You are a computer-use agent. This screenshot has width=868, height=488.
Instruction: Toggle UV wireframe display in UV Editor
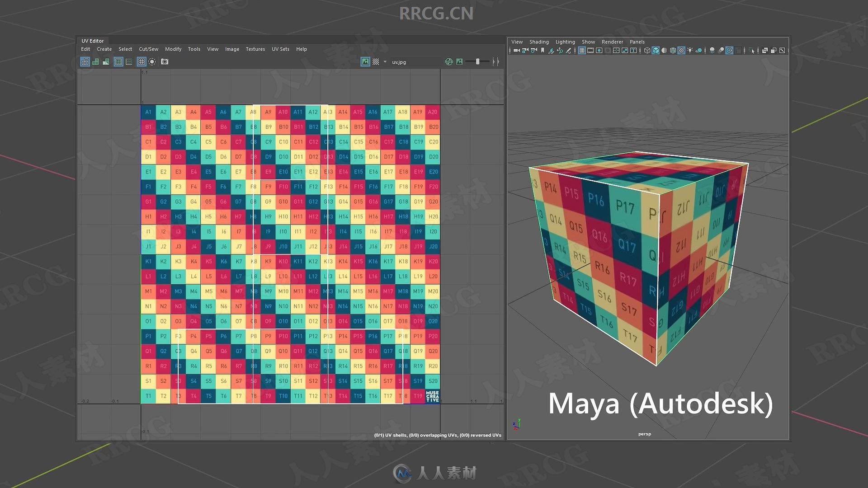click(x=85, y=62)
